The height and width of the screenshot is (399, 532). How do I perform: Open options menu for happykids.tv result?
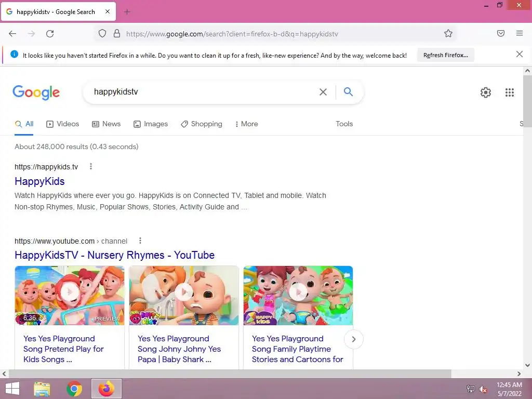(x=90, y=166)
